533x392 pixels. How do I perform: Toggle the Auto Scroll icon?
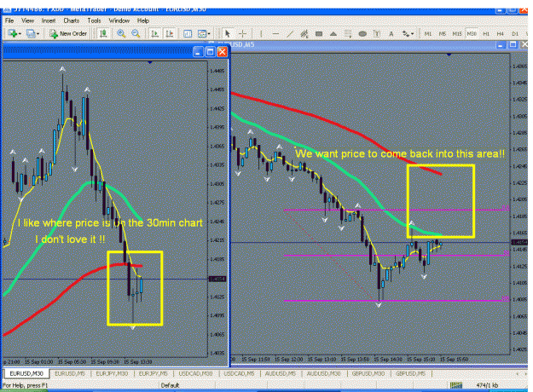click(154, 33)
